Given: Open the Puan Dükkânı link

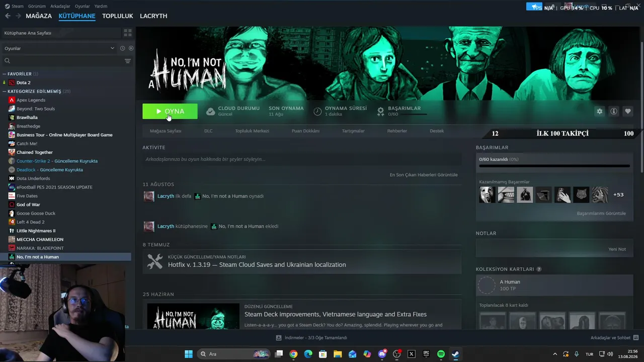Looking at the screenshot, I should click(x=305, y=131).
